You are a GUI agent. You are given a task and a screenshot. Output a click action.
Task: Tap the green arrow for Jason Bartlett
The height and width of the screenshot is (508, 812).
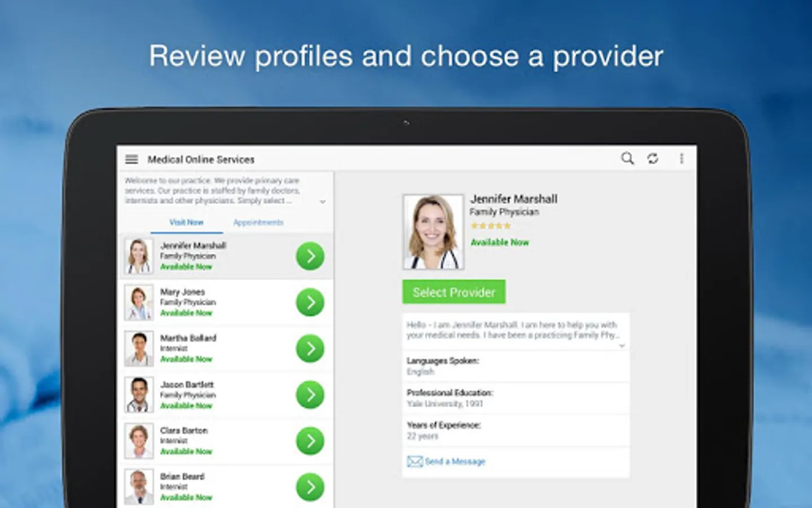(x=310, y=395)
